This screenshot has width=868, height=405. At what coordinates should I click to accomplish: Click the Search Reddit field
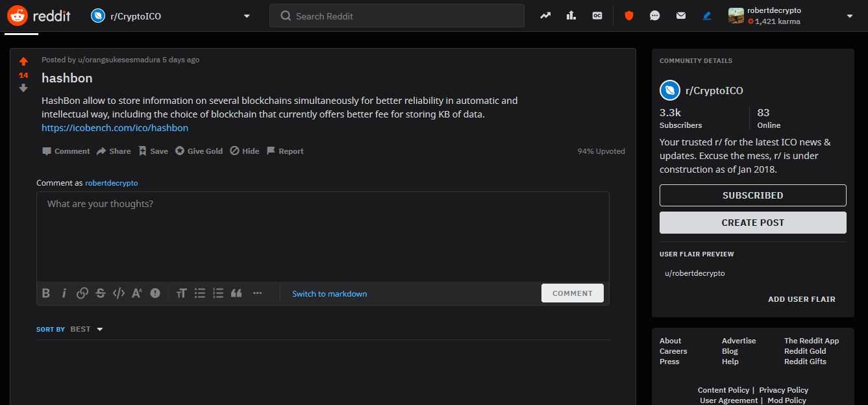tap(397, 16)
